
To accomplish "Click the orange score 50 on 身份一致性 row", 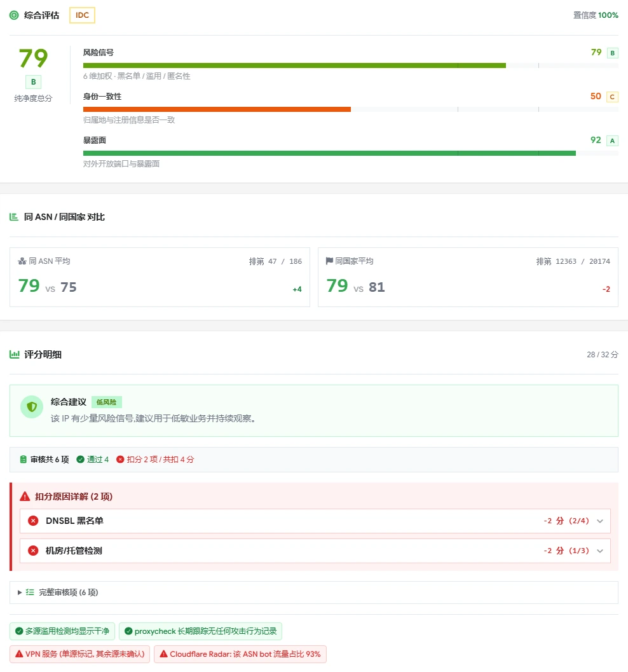I will (x=596, y=96).
